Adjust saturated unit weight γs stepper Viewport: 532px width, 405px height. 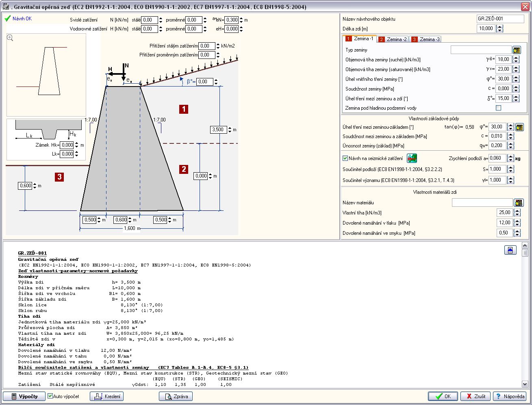(x=516, y=69)
